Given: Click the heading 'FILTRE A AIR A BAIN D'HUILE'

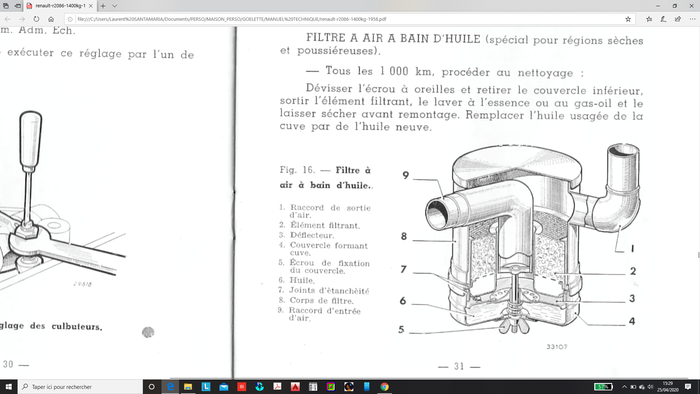Looking at the screenshot, I should coord(393,38).
